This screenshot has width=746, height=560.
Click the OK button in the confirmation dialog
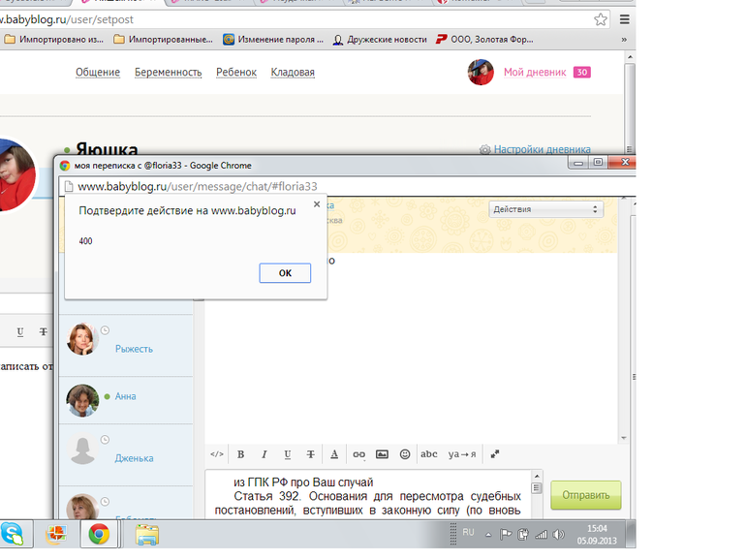click(285, 273)
